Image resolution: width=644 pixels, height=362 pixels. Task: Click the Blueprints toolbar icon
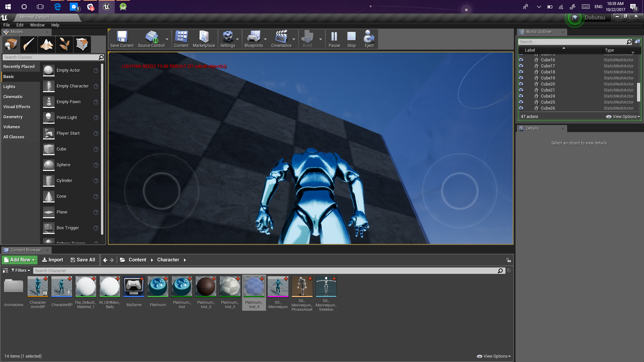(254, 39)
